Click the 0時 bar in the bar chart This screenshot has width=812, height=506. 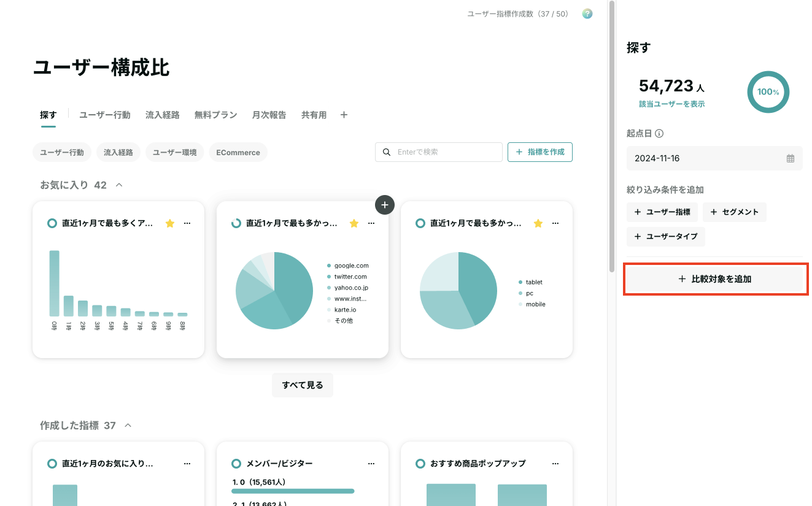pos(55,283)
